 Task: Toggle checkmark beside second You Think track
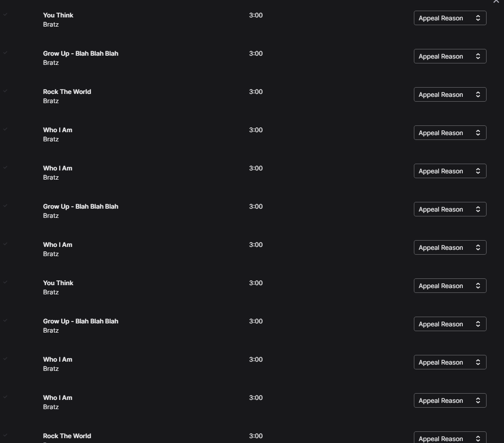pyautogui.click(x=5, y=282)
